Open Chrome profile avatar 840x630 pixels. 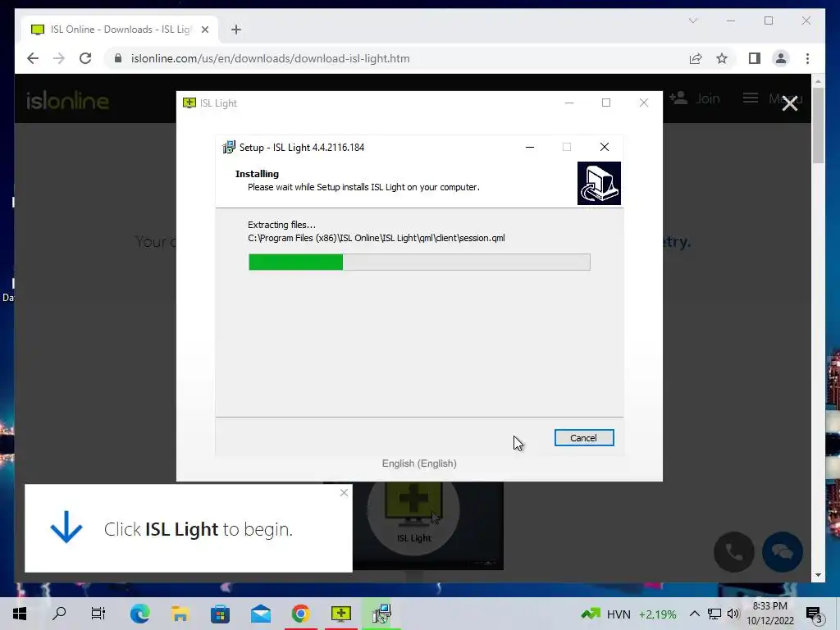tap(781, 58)
